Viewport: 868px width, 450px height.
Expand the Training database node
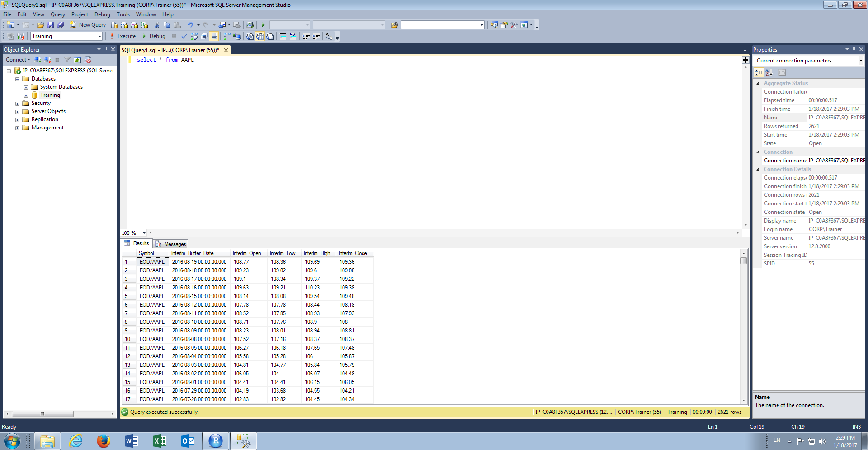point(26,95)
